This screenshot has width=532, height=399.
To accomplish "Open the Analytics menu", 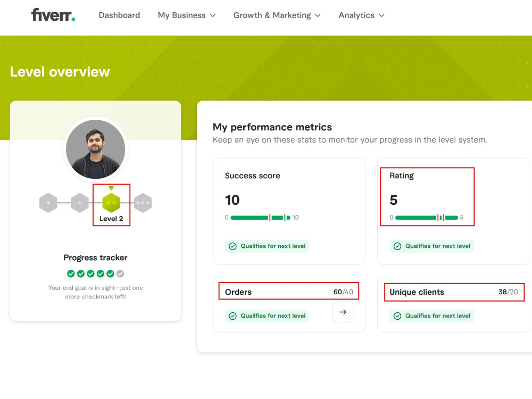I will [361, 15].
